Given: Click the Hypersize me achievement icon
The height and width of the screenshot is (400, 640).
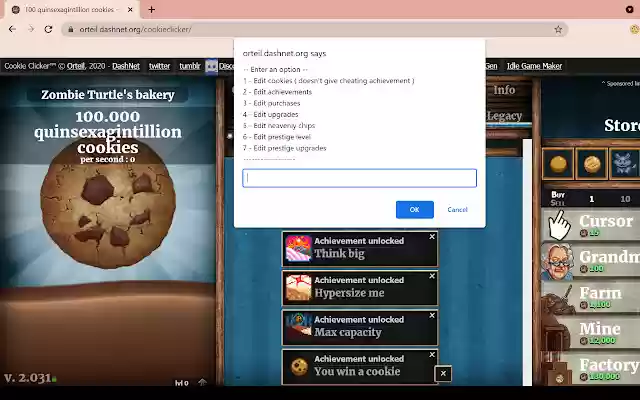Looking at the screenshot, I should 298,287.
